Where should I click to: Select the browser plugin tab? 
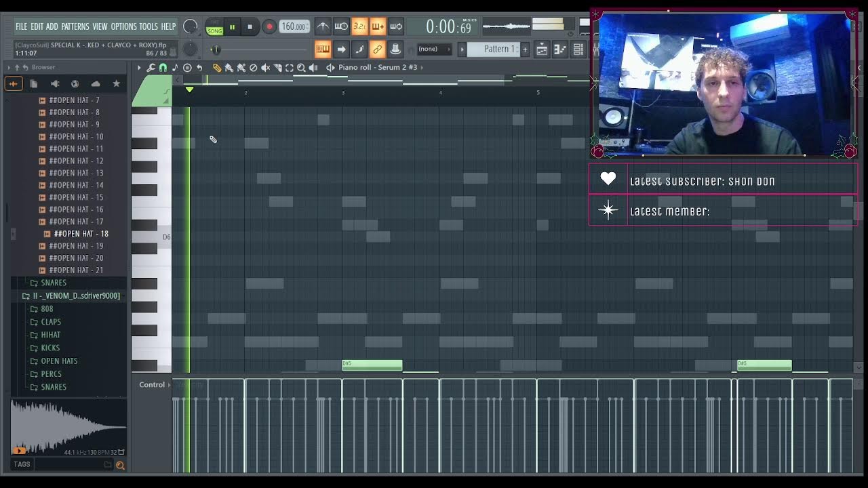tap(54, 83)
